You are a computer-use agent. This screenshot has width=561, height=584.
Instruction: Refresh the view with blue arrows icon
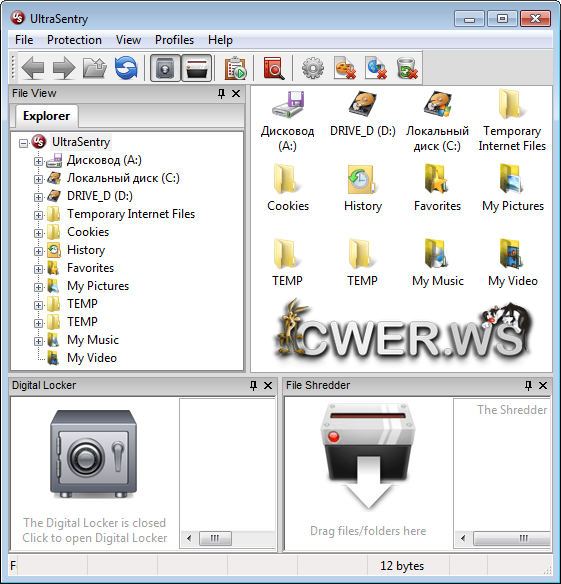(x=126, y=68)
